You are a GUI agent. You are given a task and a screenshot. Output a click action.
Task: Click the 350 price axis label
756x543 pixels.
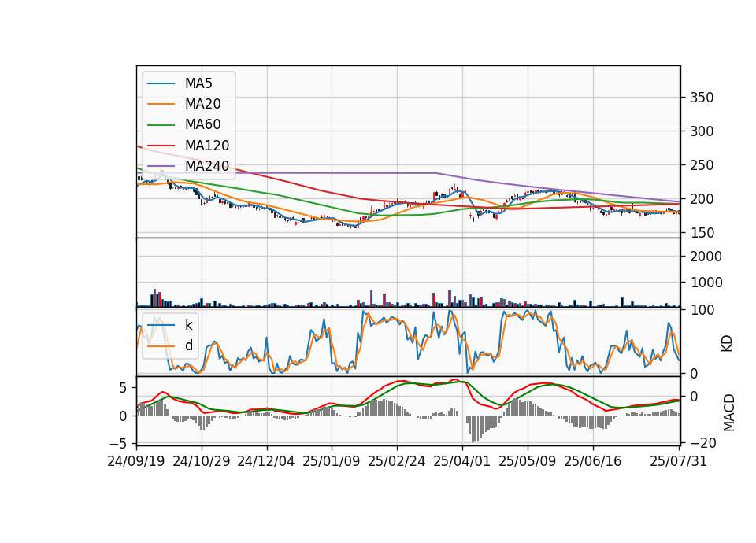coord(702,98)
